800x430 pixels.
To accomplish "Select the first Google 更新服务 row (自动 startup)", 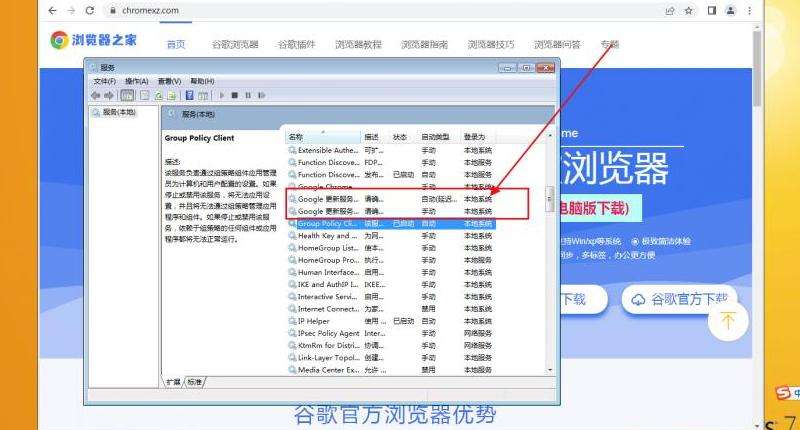I will pyautogui.click(x=390, y=199).
